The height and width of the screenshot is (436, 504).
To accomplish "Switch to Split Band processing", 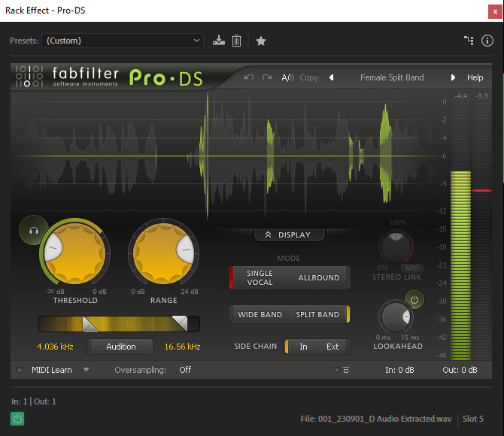I will tap(318, 314).
